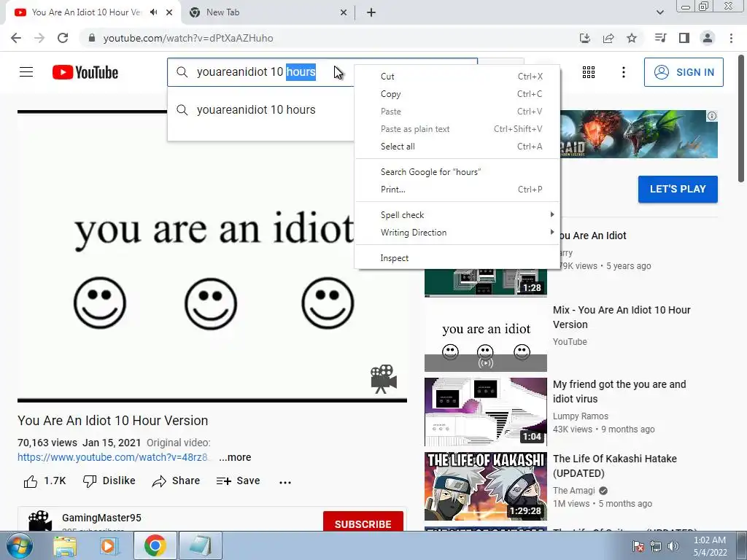Click the video player area
Screen dimensions: 747x560
pyautogui.click(x=212, y=256)
